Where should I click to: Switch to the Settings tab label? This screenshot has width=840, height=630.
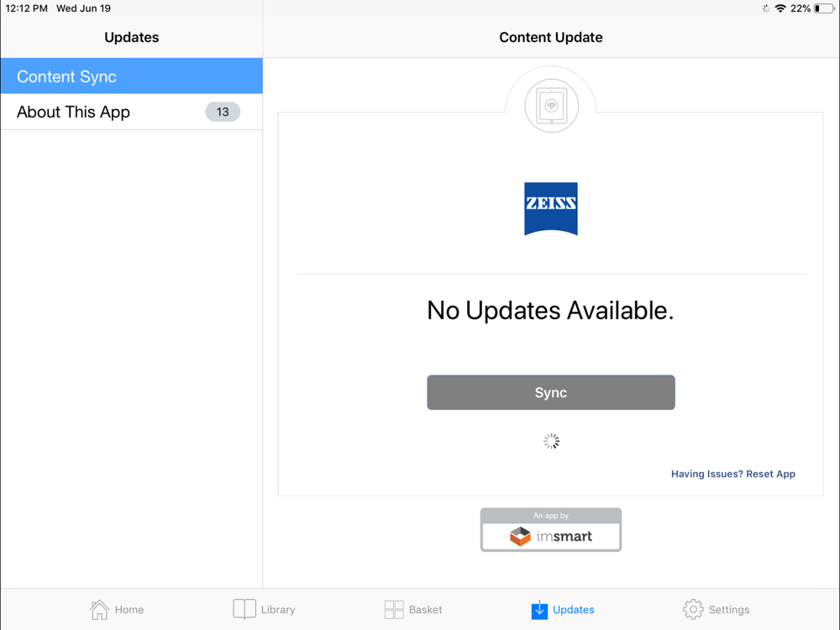[x=729, y=610]
